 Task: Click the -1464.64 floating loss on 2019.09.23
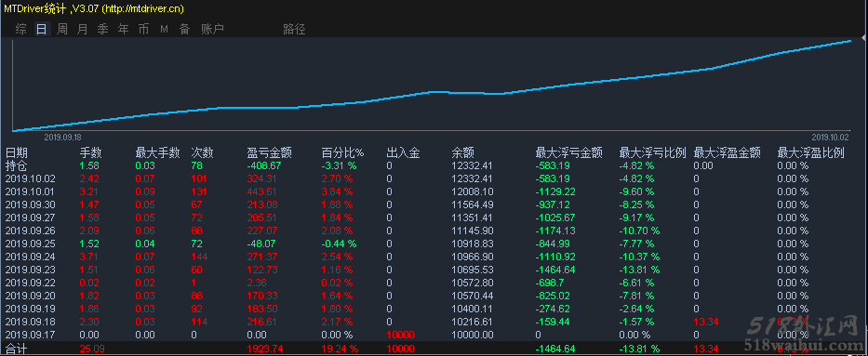(555, 270)
